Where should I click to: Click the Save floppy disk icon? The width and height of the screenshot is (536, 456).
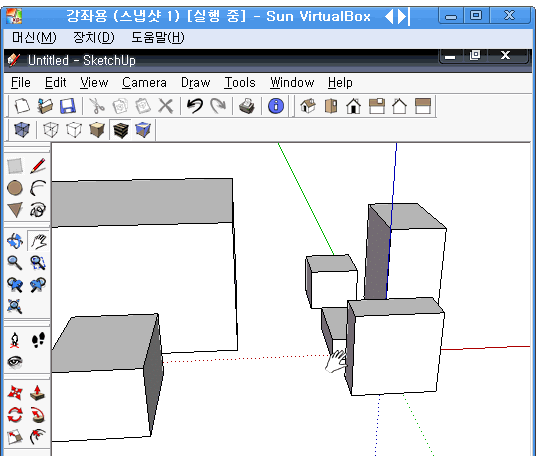(x=68, y=106)
